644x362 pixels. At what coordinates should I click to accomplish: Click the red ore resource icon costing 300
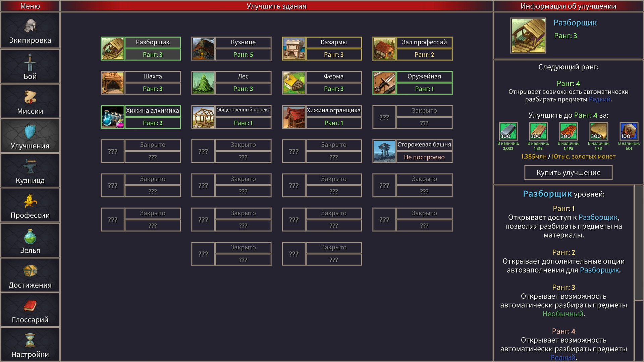point(569,131)
